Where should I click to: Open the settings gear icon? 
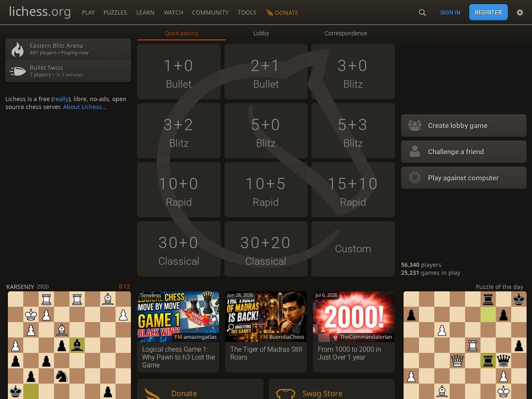[x=520, y=12]
